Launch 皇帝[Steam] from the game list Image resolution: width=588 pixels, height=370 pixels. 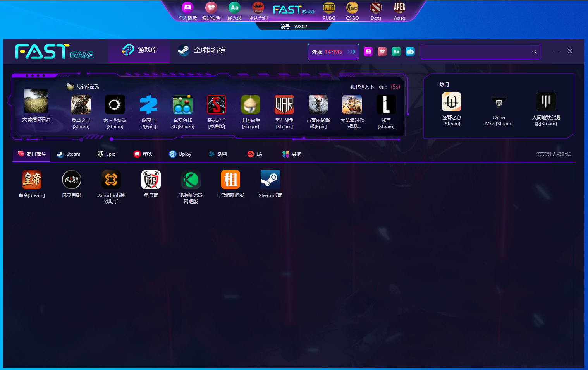pyautogui.click(x=32, y=184)
